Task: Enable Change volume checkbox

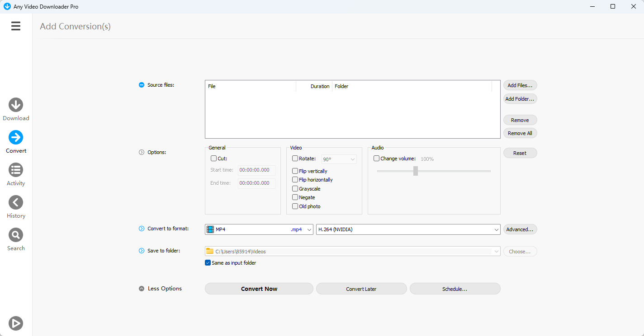Action: point(376,159)
